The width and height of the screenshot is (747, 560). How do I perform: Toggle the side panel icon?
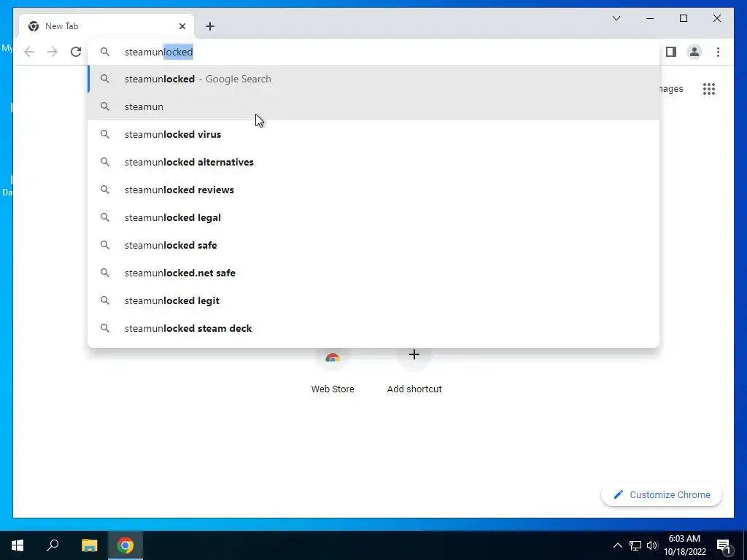pos(671,52)
